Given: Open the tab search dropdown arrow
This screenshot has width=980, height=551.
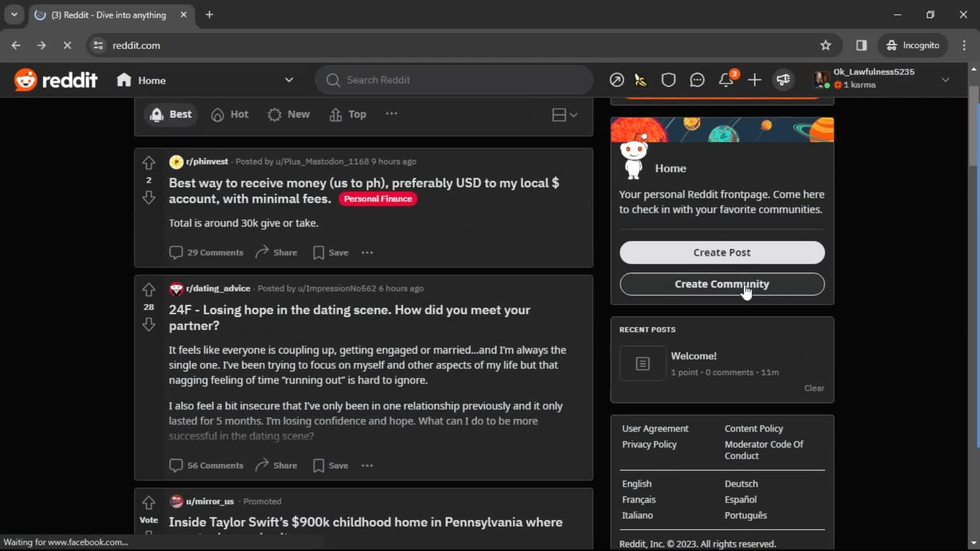Looking at the screenshot, I should [x=14, y=15].
